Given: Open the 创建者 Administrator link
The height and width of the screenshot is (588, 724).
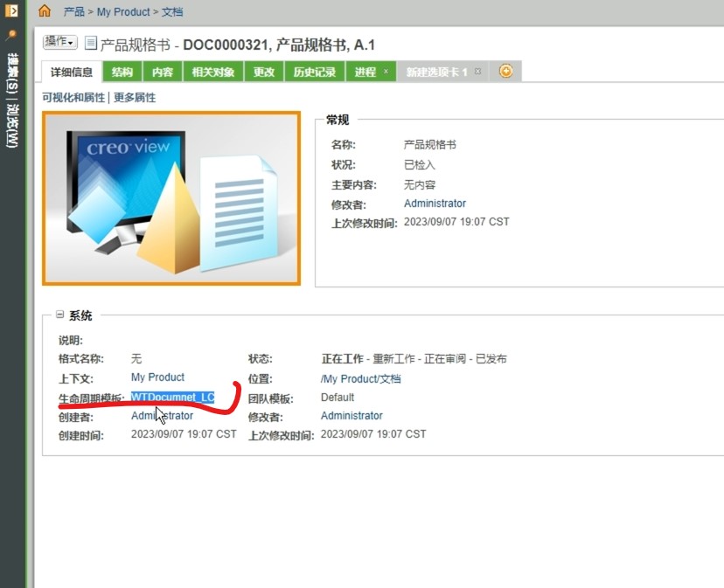Looking at the screenshot, I should [162, 416].
